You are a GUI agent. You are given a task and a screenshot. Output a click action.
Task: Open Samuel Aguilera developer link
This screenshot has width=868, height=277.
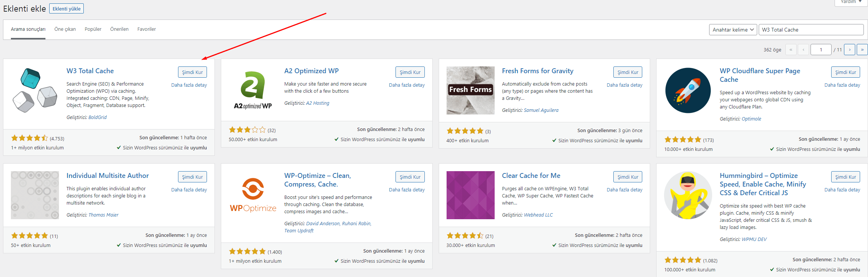[x=541, y=110]
